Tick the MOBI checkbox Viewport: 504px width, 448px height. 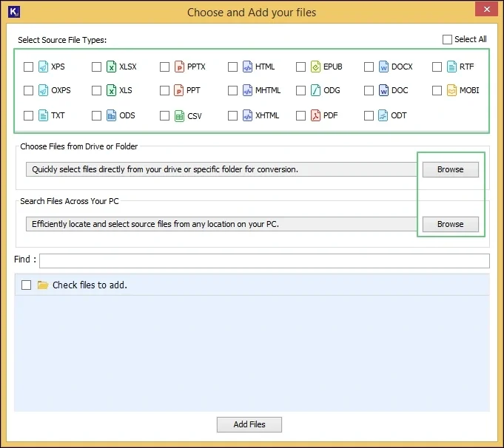point(437,91)
